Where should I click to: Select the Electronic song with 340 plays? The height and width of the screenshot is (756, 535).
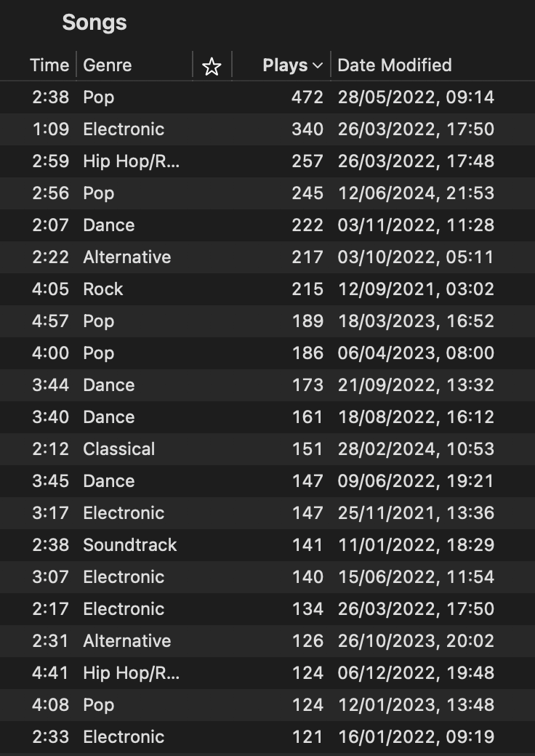point(267,129)
